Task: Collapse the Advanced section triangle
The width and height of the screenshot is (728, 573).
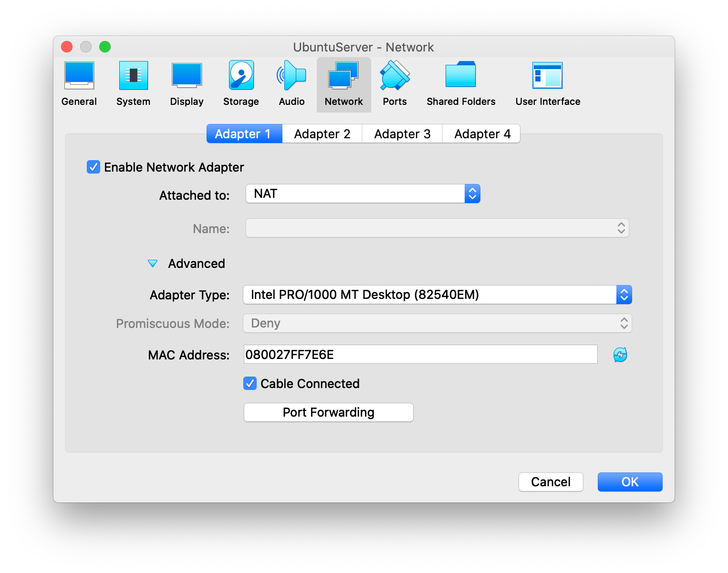Action: click(153, 264)
